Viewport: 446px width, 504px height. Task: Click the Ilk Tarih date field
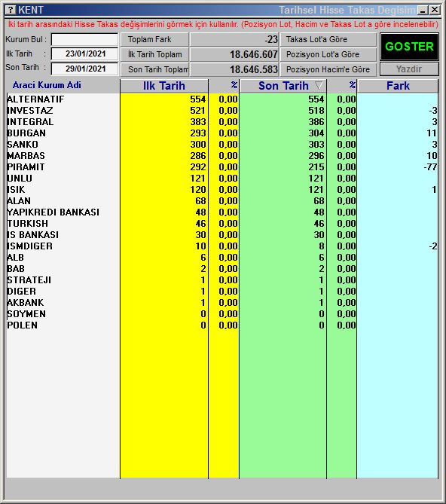point(85,53)
